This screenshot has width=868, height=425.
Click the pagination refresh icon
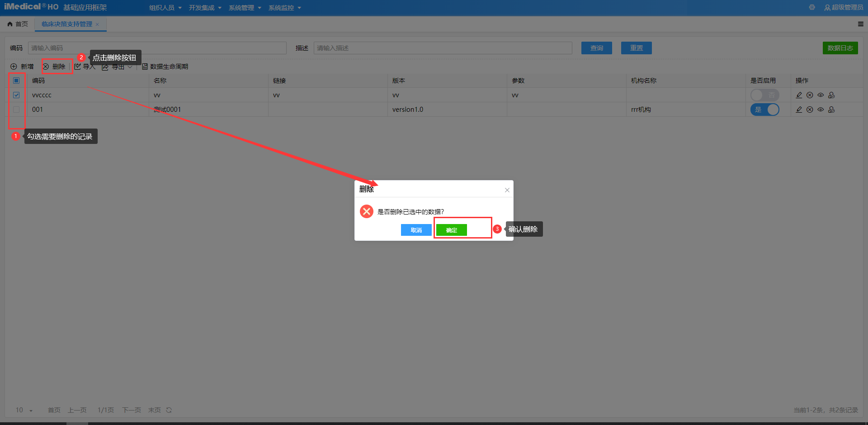point(169,410)
